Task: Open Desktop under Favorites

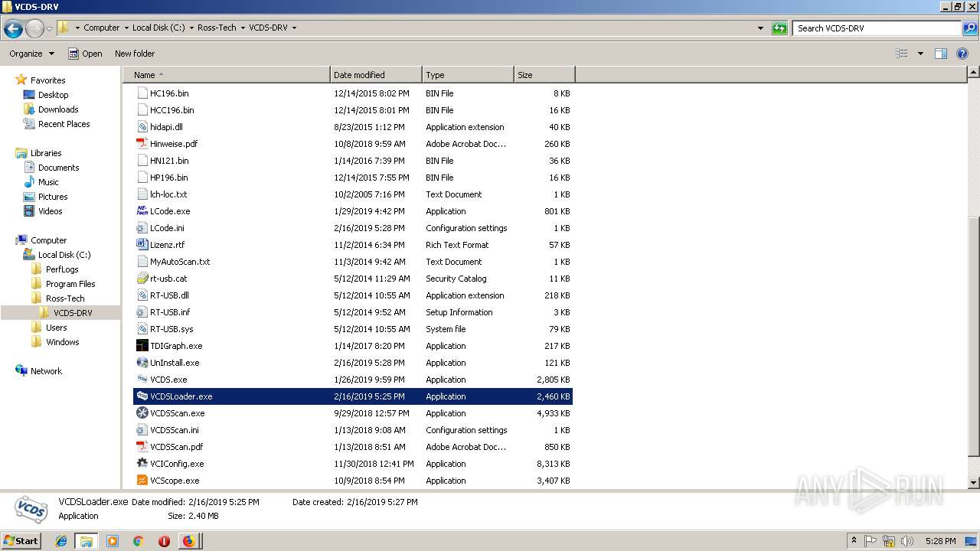Action: coord(54,95)
